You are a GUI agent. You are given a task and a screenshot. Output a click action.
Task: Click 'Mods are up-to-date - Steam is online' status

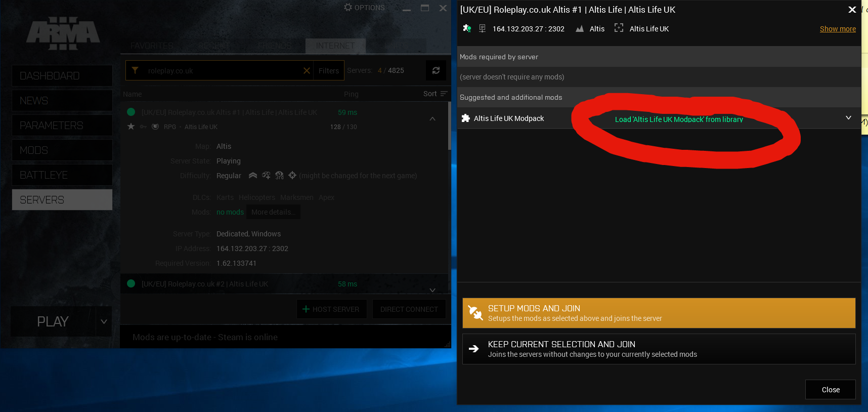click(205, 337)
